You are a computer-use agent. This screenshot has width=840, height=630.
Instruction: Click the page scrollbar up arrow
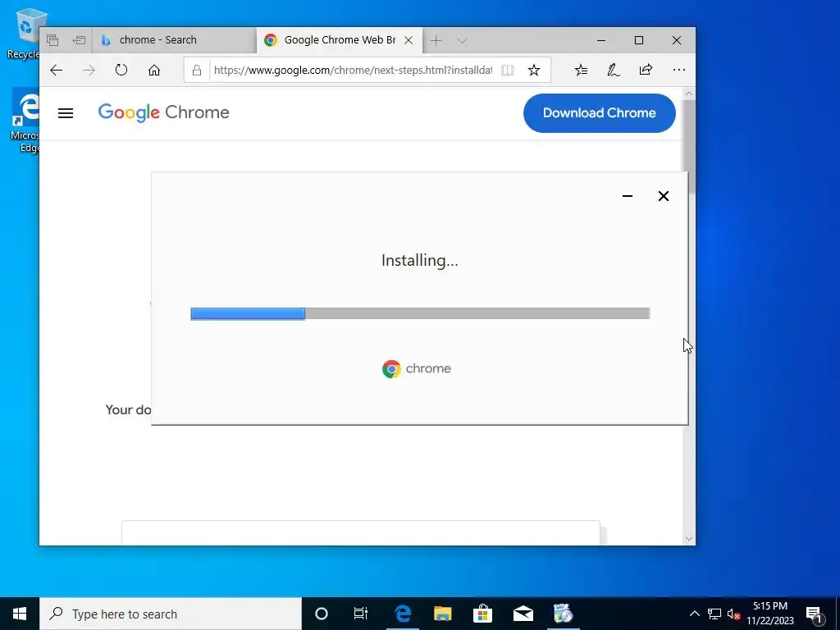[x=689, y=94]
